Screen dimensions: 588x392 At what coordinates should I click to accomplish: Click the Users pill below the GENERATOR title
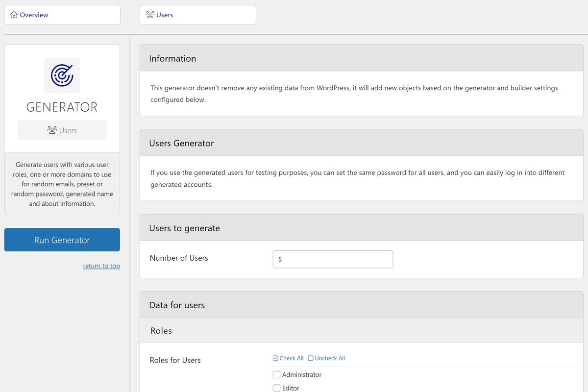tap(62, 130)
